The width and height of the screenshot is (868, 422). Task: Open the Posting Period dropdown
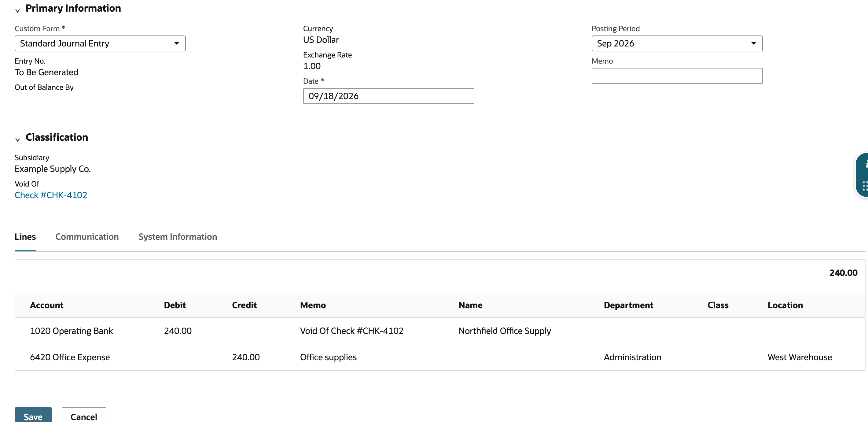[677, 43]
